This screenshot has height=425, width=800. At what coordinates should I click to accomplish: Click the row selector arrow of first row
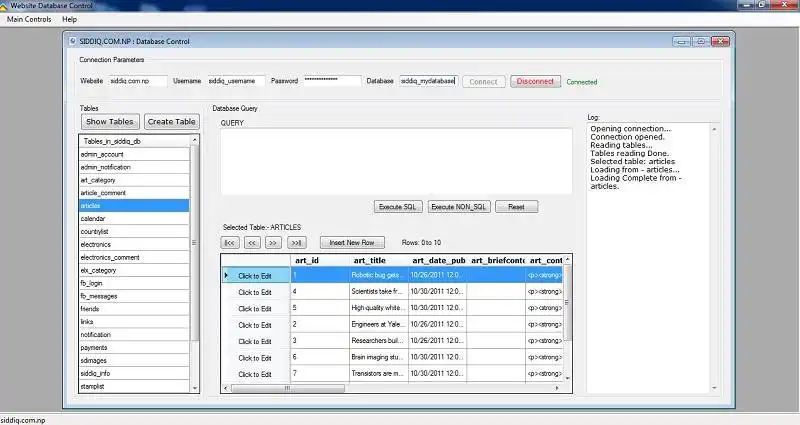tap(226, 276)
